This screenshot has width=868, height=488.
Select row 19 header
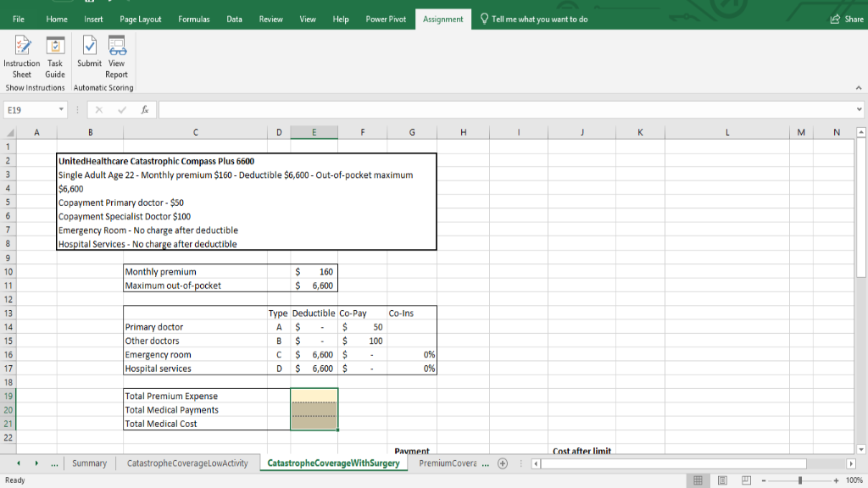point(8,396)
